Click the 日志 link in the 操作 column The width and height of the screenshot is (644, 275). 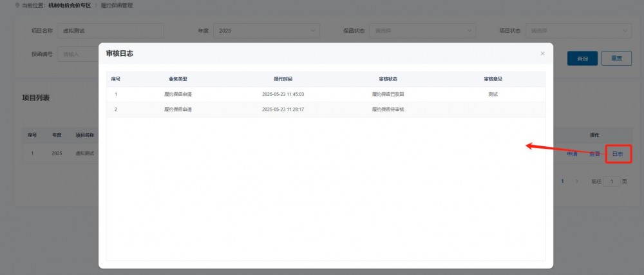pyautogui.click(x=618, y=154)
